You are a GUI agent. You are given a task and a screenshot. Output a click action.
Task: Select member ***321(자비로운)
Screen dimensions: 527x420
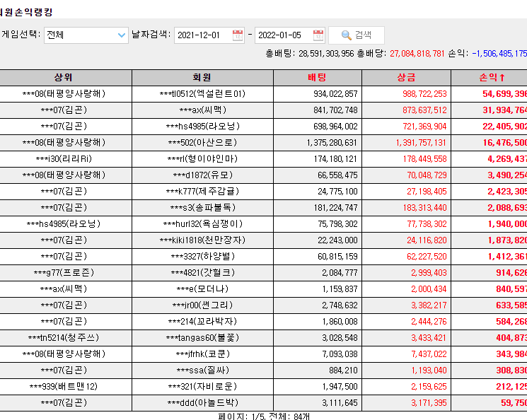pyautogui.click(x=202, y=386)
